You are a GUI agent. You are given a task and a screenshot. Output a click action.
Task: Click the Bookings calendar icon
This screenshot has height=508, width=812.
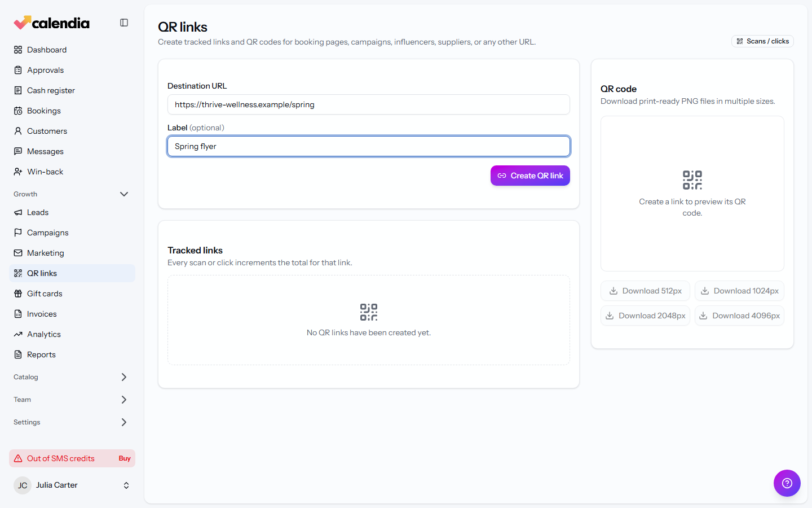tap(18, 111)
